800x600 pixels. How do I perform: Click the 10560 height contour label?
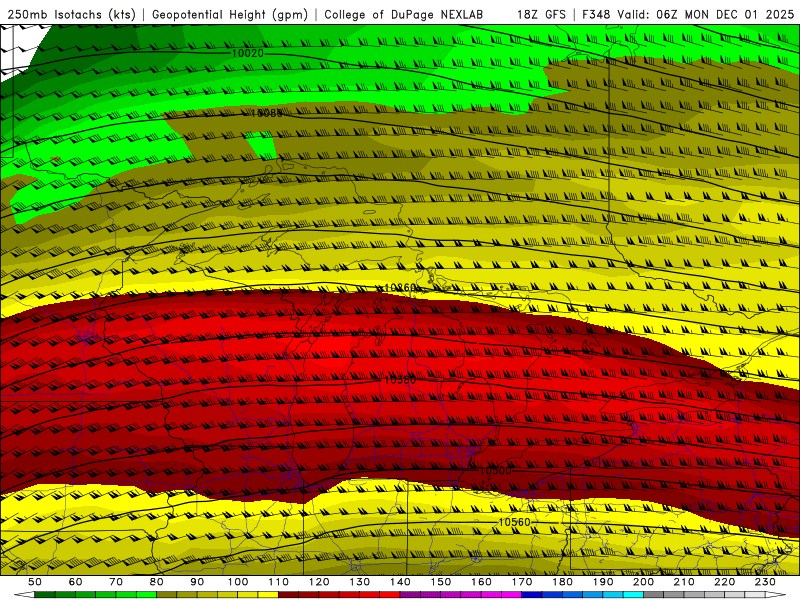point(514,522)
